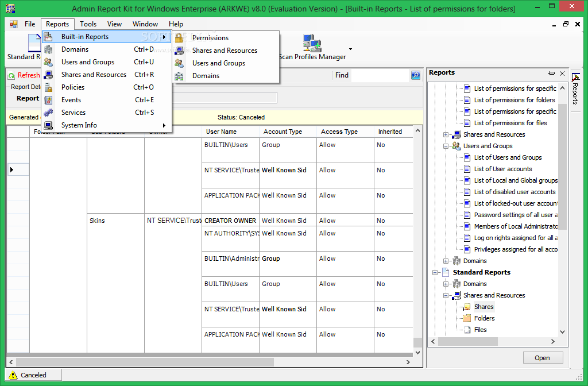This screenshot has width=588, height=386.
Task: Select List of Users and Groups report
Action: coord(508,157)
